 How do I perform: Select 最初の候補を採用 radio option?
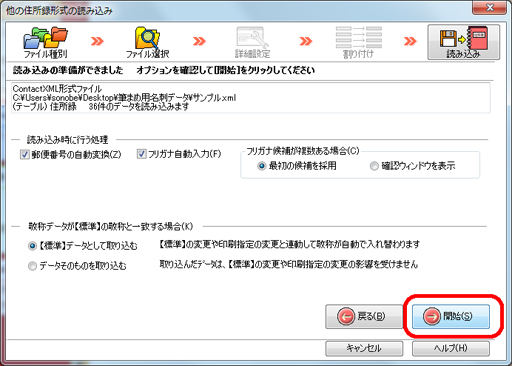click(x=262, y=166)
